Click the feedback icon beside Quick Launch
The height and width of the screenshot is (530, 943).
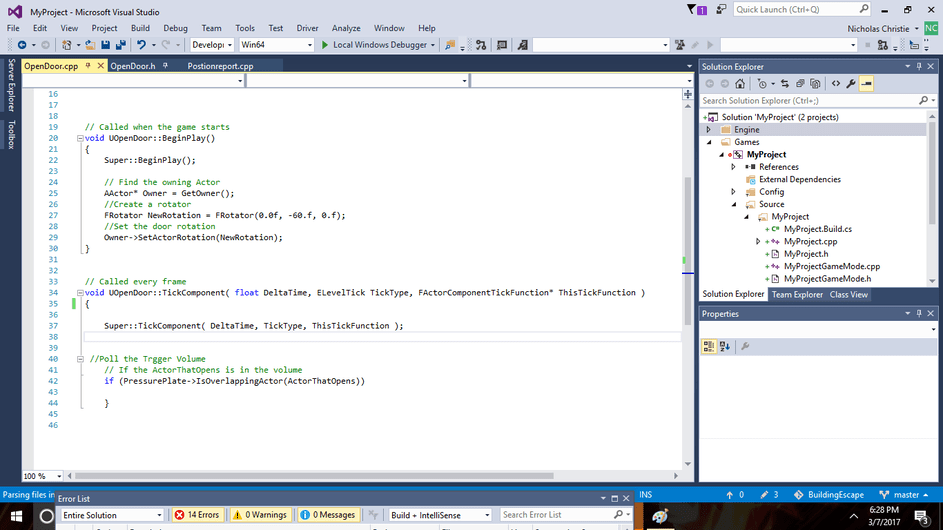721,10
